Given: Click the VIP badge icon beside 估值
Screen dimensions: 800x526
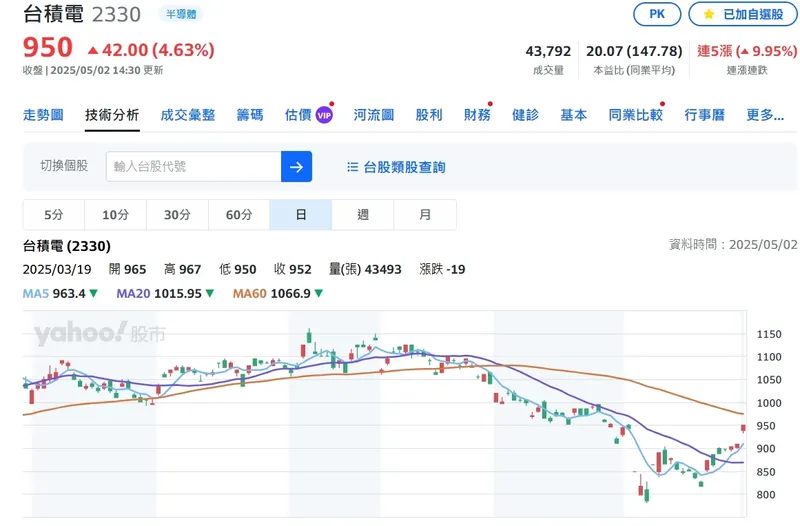Looking at the screenshot, I should tap(323, 115).
